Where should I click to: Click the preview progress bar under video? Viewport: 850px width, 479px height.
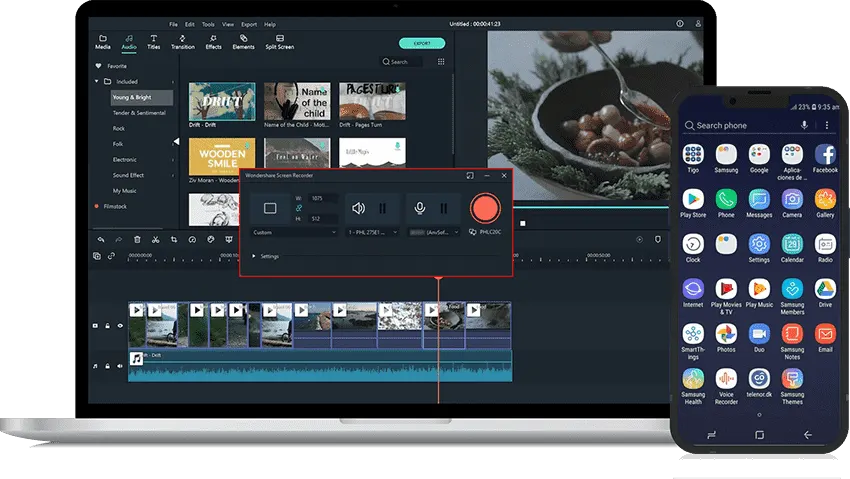(591, 207)
